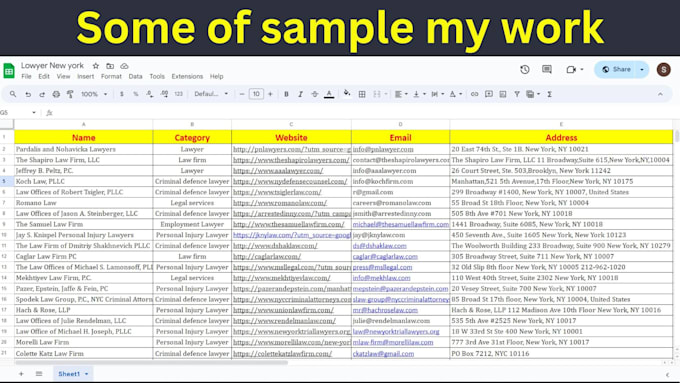The height and width of the screenshot is (383, 680).
Task: Open the Tools menu
Action: tap(157, 76)
